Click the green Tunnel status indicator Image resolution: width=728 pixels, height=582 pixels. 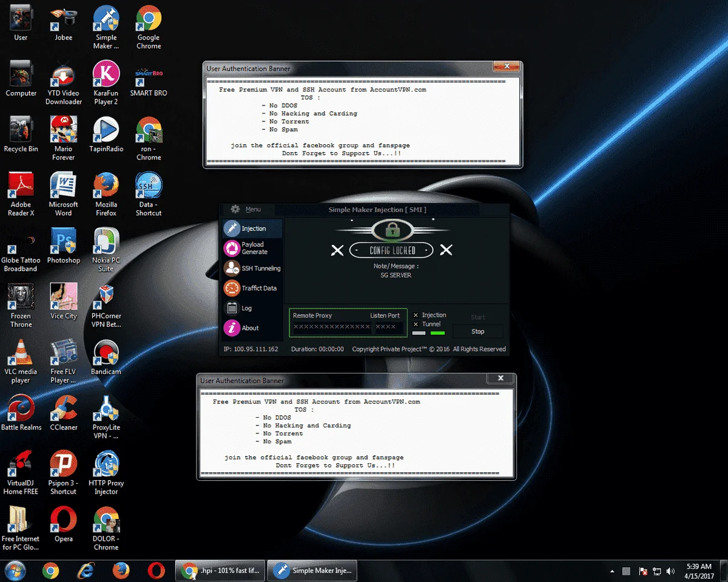pyautogui.click(x=437, y=333)
